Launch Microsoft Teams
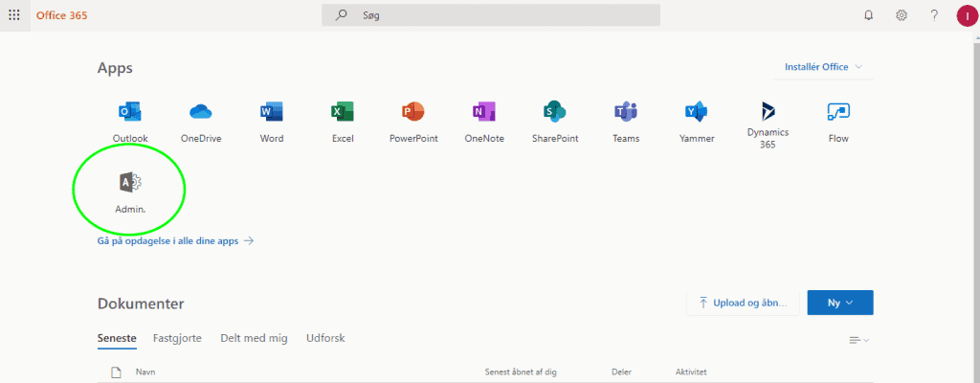This screenshot has width=980, height=383. (626, 122)
